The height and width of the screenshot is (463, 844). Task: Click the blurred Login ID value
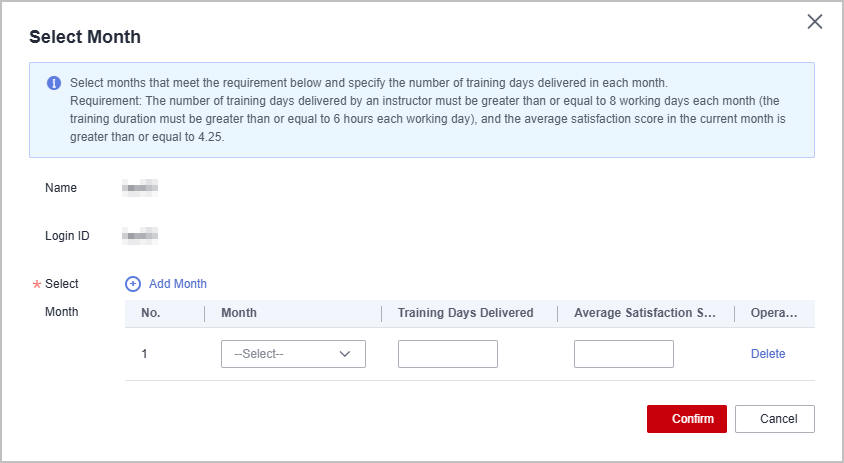pos(140,236)
